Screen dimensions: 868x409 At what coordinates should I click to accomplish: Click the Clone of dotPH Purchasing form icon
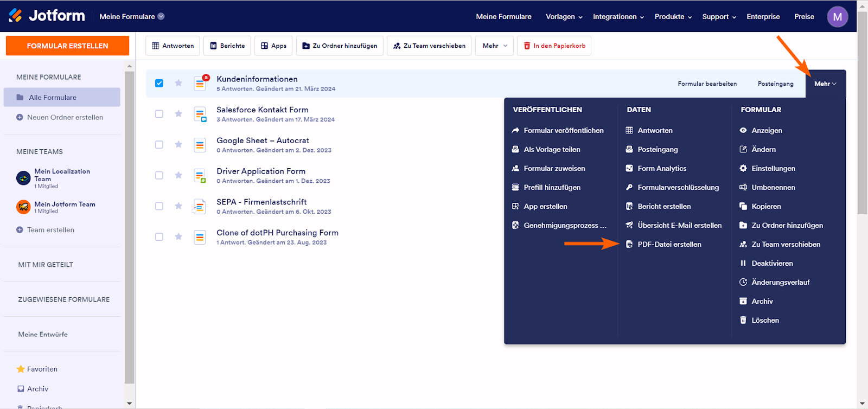pos(200,237)
